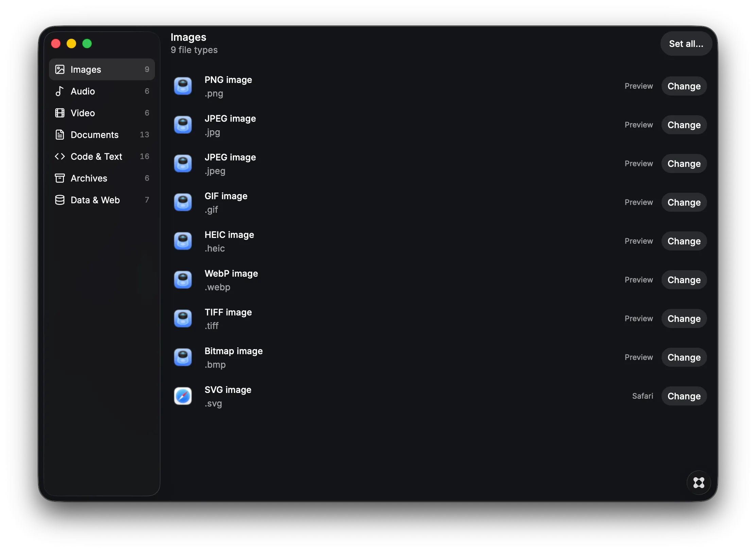Viewport: 756px width, 552px height.
Task: Click the Preview app icon for TIFF image
Action: 183,318
